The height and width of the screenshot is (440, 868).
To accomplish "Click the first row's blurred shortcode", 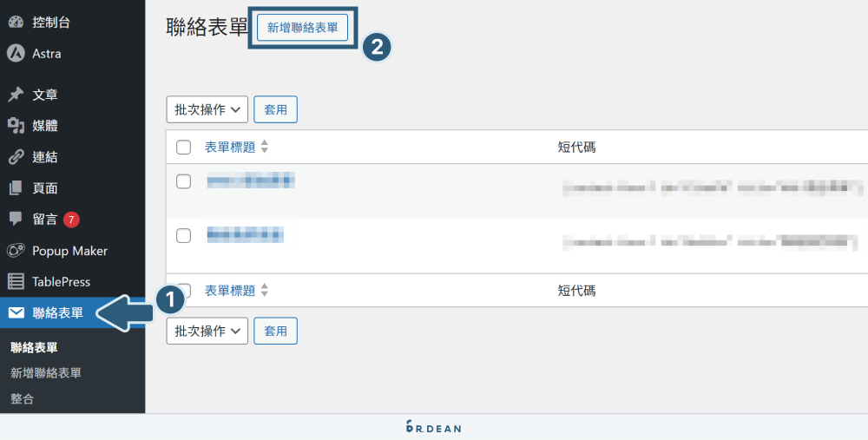I will 713,187.
